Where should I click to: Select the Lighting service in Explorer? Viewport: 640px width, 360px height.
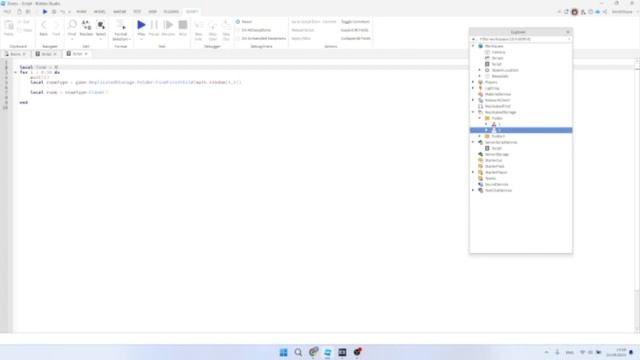492,88
